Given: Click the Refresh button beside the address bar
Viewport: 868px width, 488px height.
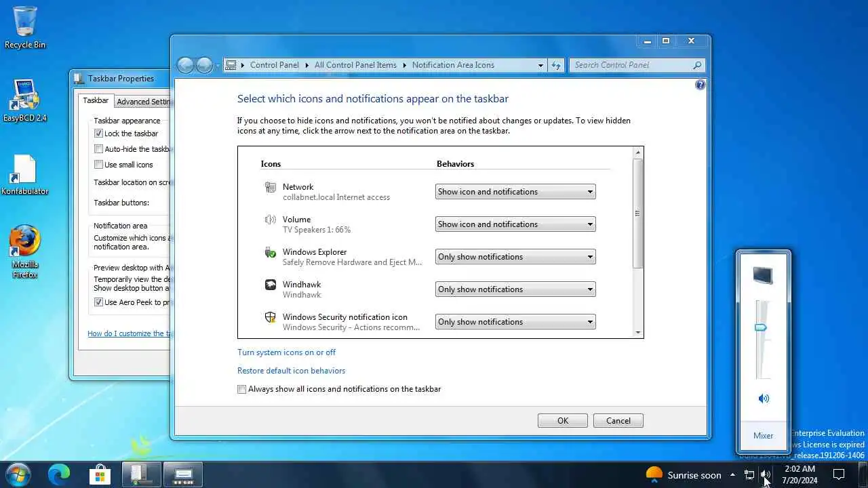Looking at the screenshot, I should click(x=556, y=65).
